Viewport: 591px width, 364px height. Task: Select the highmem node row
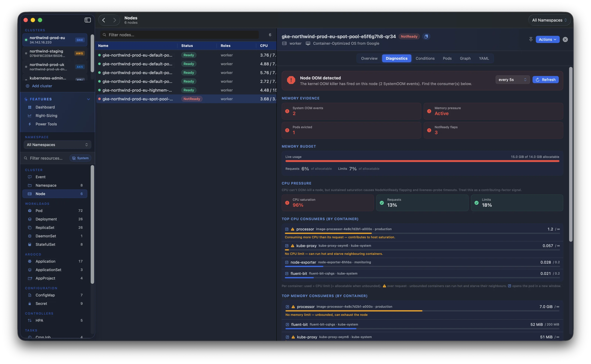186,90
